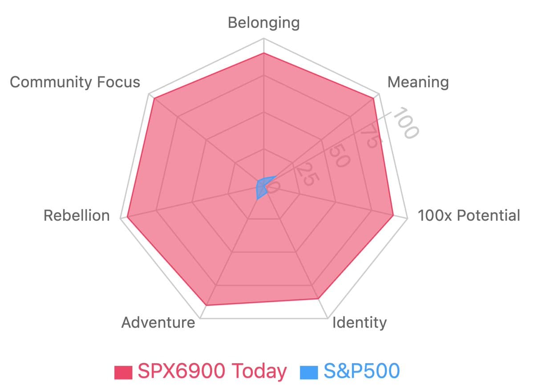Toggle the SPX6900 Today legend entry
The height and width of the screenshot is (392, 534).
pyautogui.click(x=201, y=371)
